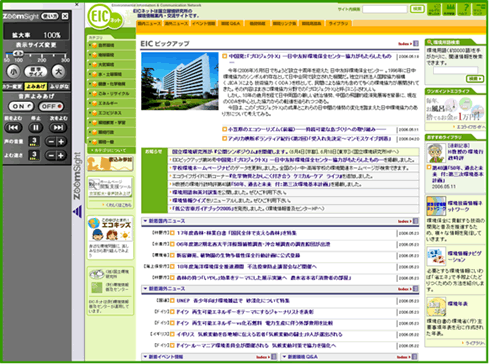The image size is (489, 364).
Task: Open the 環境年表 link in right sidebar
Action: [x=458, y=304]
